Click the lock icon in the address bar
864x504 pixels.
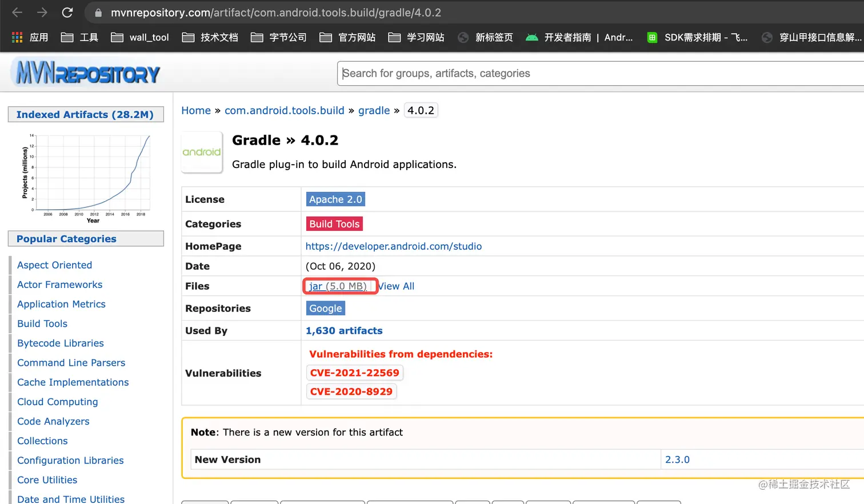98,13
